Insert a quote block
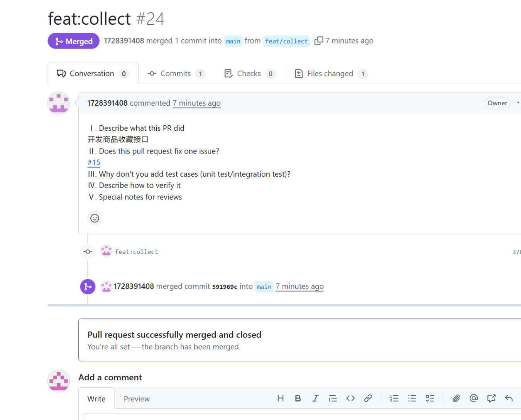Screen dimensions: 521x420 click(333, 398)
